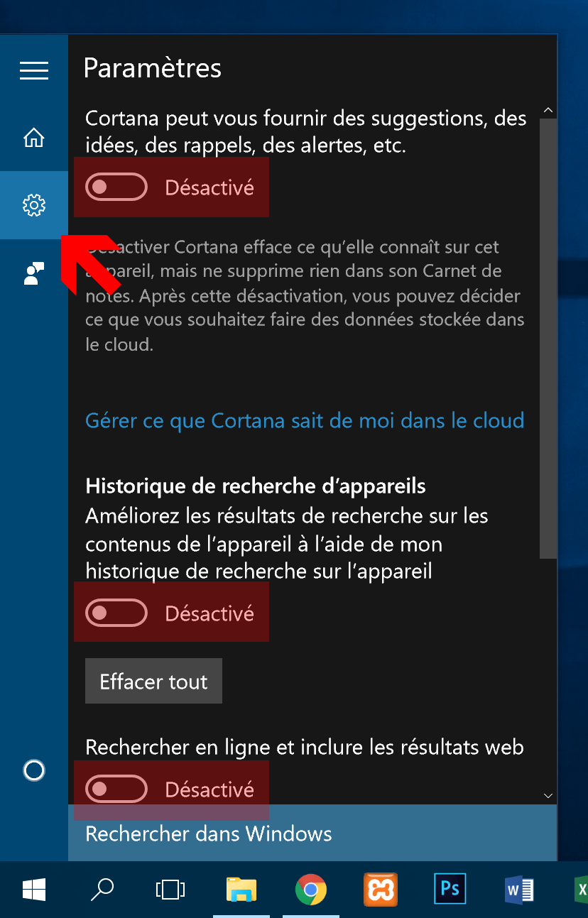
Task: Open Task View from taskbar
Action: click(170, 889)
